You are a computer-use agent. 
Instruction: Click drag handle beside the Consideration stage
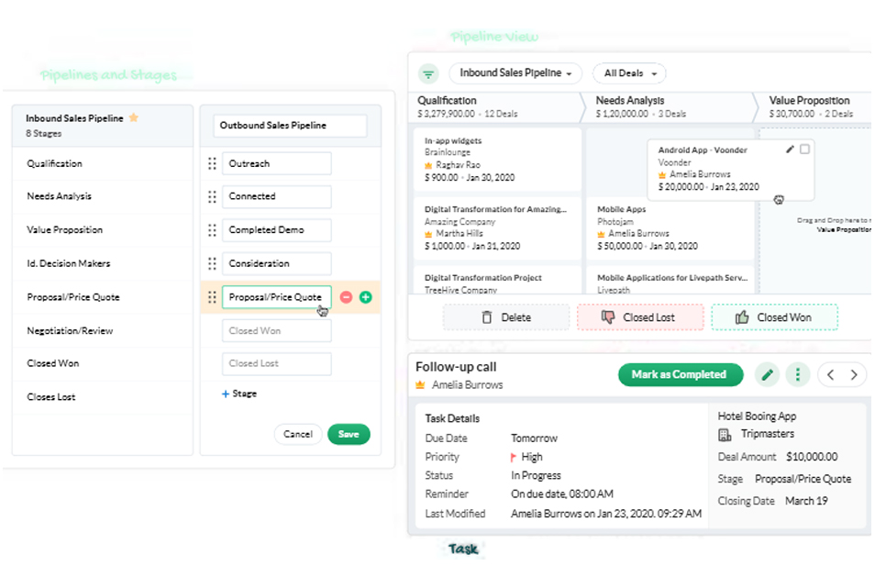212,263
